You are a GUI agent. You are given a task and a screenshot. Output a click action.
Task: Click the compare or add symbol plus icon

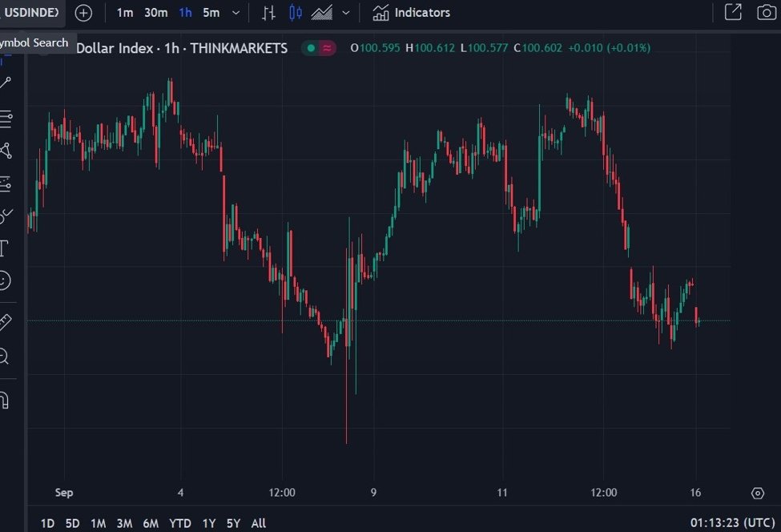(83, 13)
